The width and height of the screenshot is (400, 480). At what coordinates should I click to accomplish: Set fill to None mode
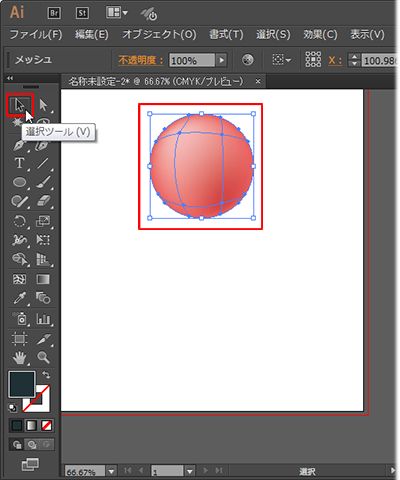pos(46,425)
